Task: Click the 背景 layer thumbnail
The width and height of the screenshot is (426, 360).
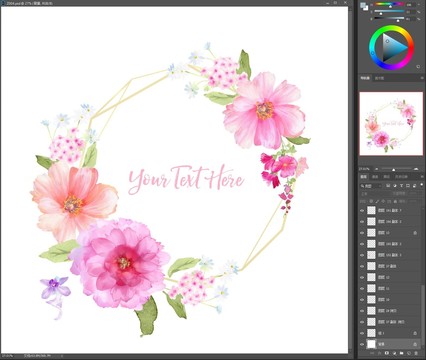Action: click(371, 344)
